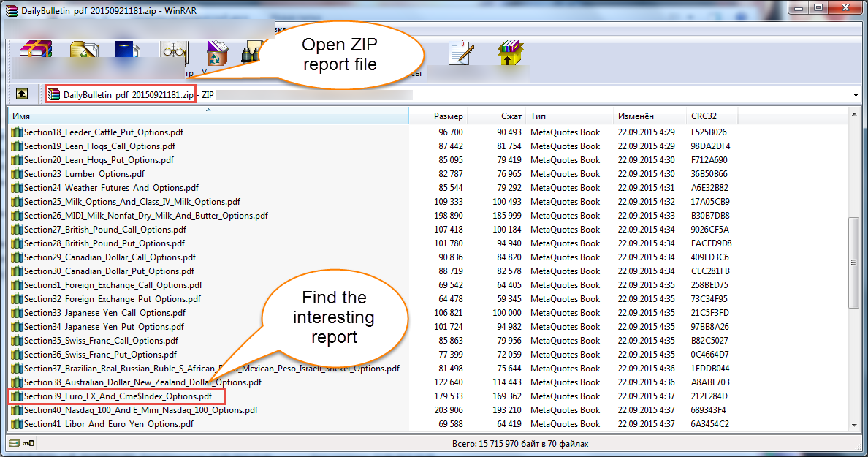Select Section38_Australian_Dollar_New_Zealand file
868x457 pixels.
(x=142, y=382)
